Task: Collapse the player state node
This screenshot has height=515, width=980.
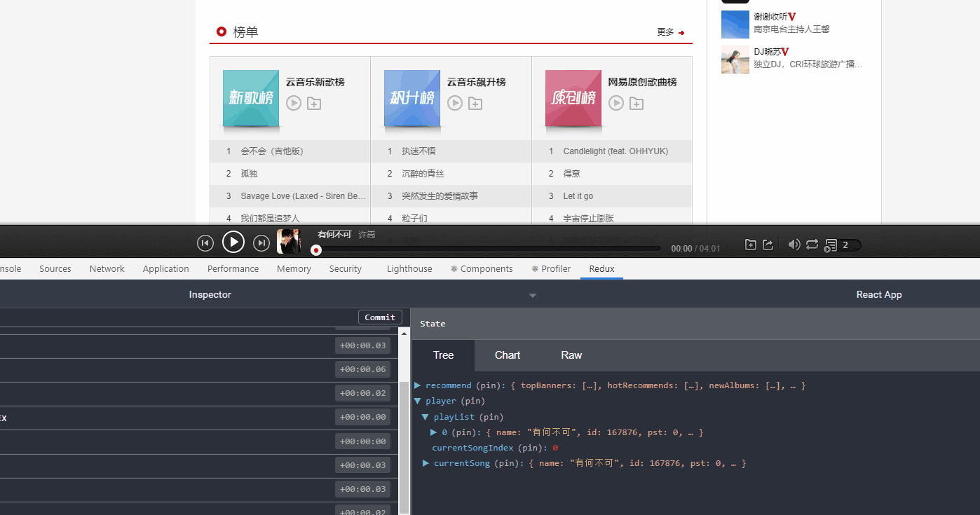Action: tap(418, 401)
